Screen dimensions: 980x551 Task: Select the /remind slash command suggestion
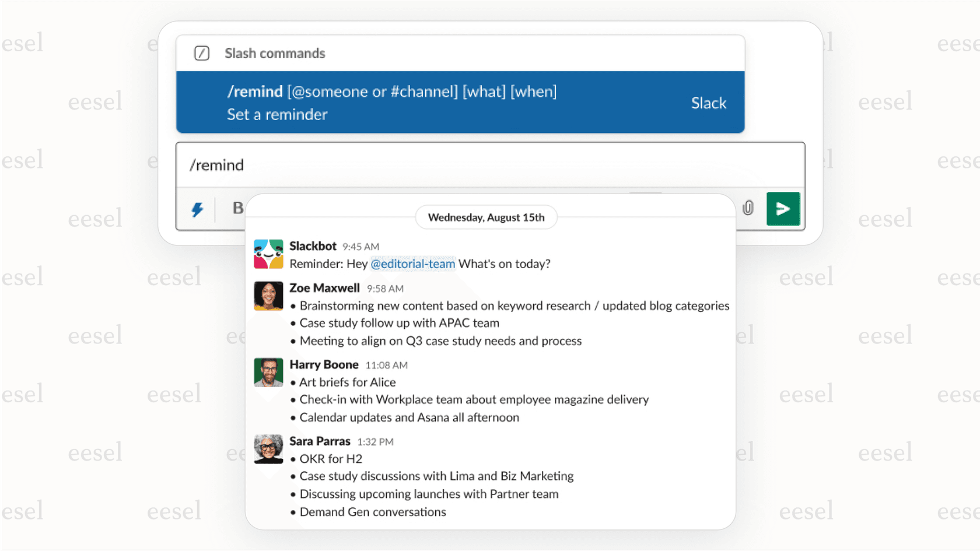click(x=392, y=92)
